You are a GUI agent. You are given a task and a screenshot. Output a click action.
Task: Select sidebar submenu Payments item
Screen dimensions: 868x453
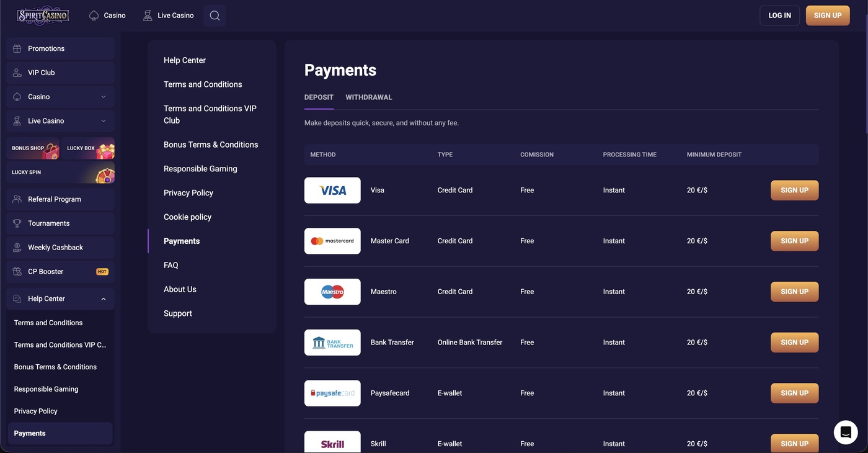tap(60, 433)
